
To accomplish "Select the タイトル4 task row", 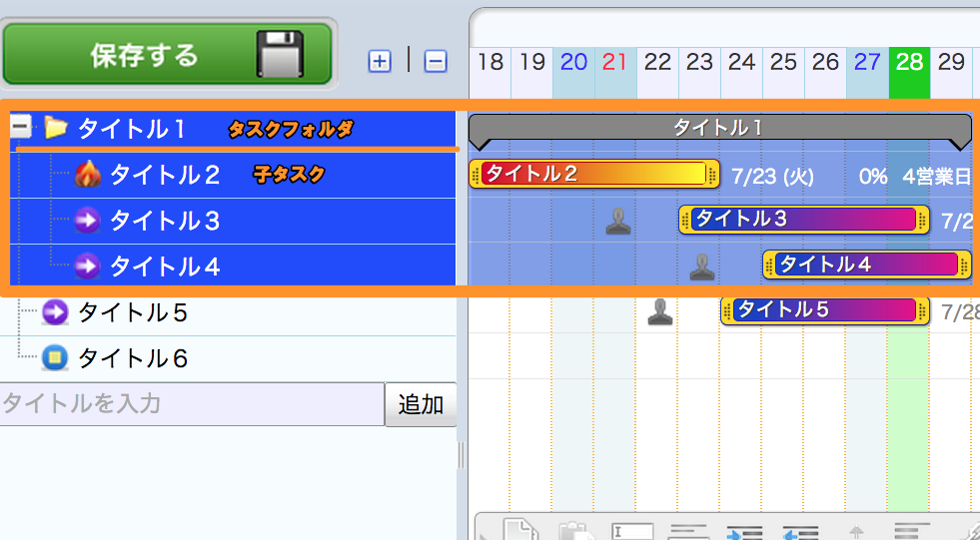I will 233,267.
